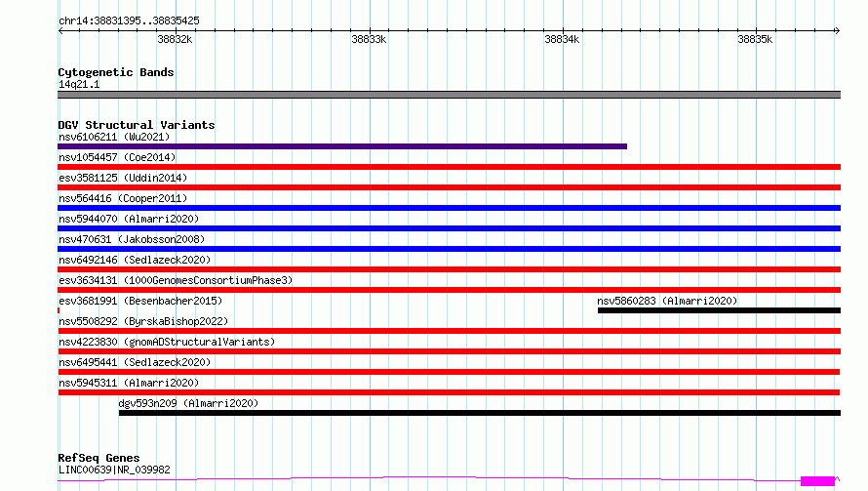Click the 38832k ruler tick label
This screenshot has height=491, width=868.
[x=175, y=39]
